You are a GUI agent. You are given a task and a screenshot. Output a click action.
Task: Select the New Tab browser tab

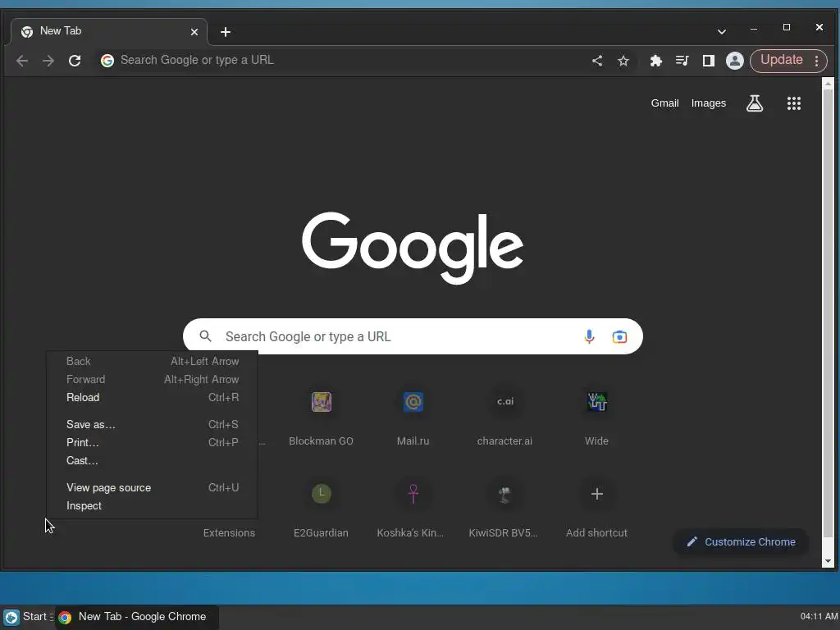(x=109, y=32)
